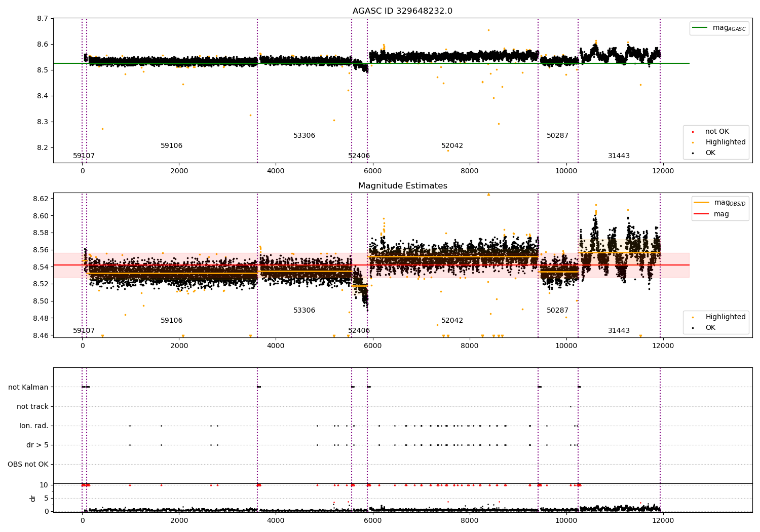Click 31443 label in Magnitude Estimates plot

point(619,331)
